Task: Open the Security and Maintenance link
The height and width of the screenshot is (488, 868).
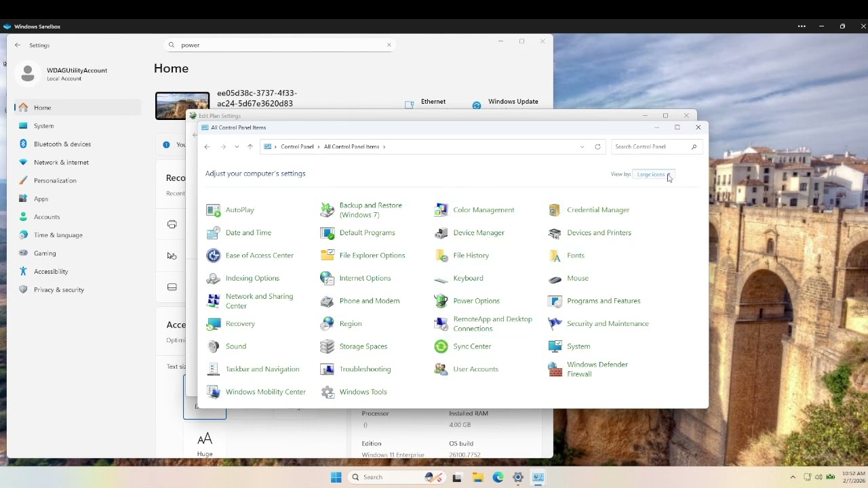Action: coord(608,324)
